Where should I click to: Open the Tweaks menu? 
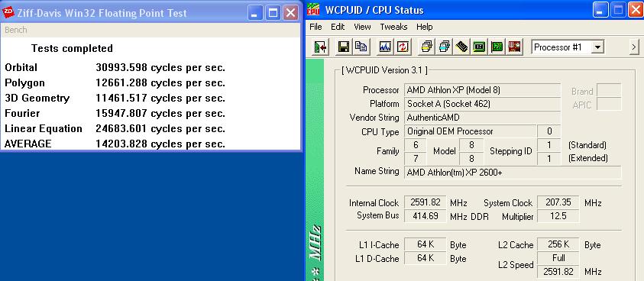[x=393, y=27]
